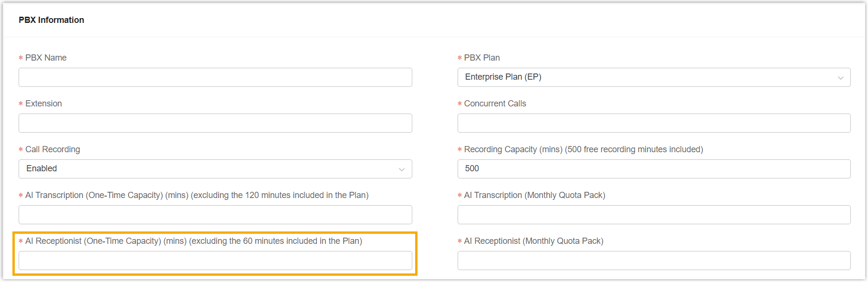This screenshot has width=868, height=282.
Task: Focus the Extension text field
Action: [215, 123]
